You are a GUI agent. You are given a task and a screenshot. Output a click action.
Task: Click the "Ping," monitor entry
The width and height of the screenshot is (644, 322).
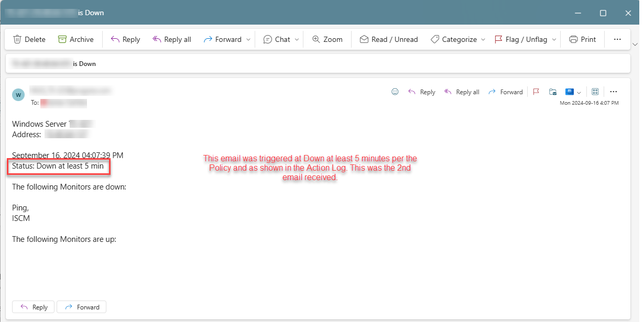20,208
